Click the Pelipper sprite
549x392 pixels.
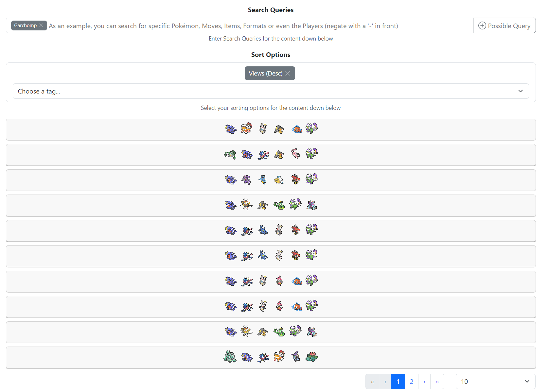pos(279,180)
